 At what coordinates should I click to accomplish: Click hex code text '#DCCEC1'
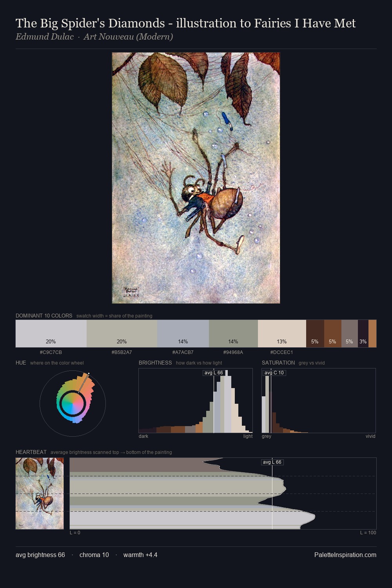pyautogui.click(x=282, y=352)
